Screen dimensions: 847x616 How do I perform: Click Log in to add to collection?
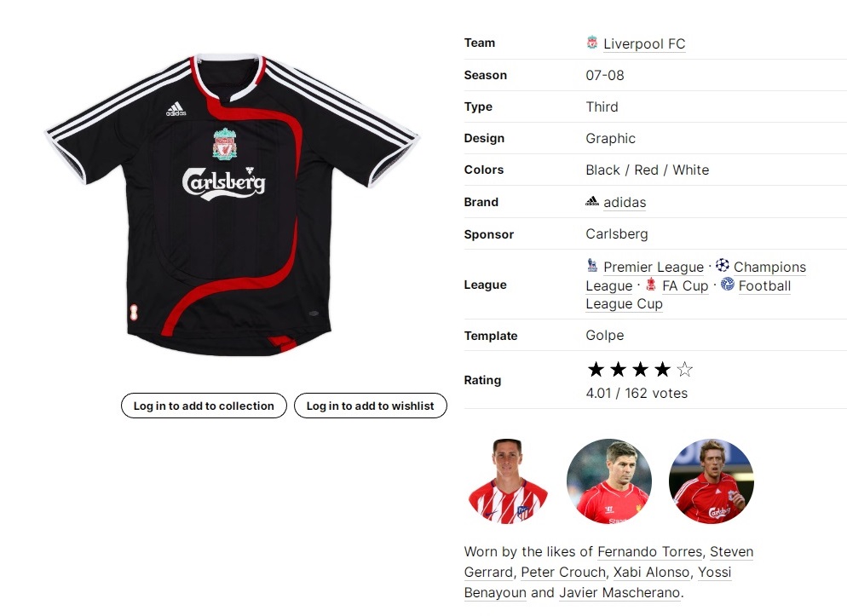pyautogui.click(x=204, y=406)
